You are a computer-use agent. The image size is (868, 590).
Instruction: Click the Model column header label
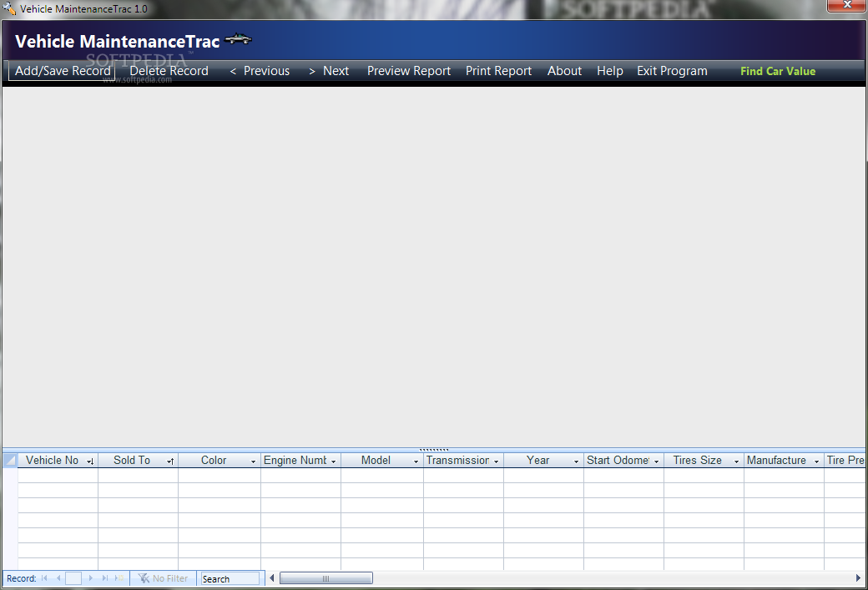pos(376,460)
